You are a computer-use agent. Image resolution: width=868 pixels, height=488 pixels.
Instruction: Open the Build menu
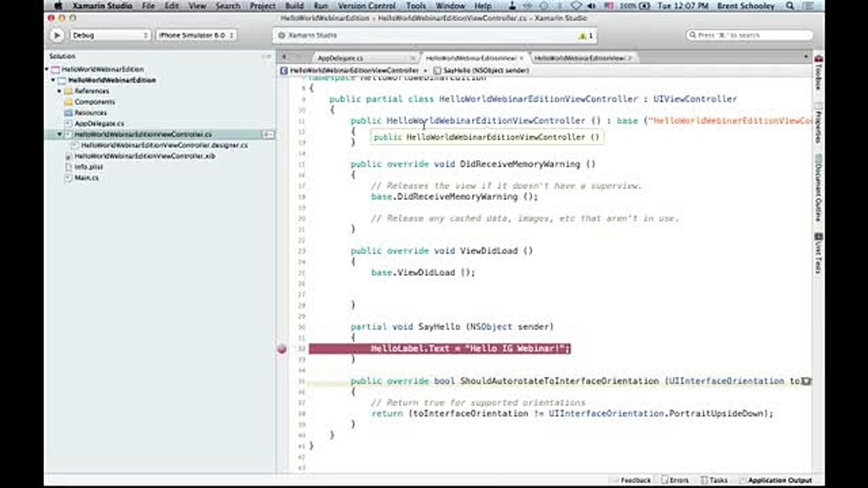click(x=294, y=5)
